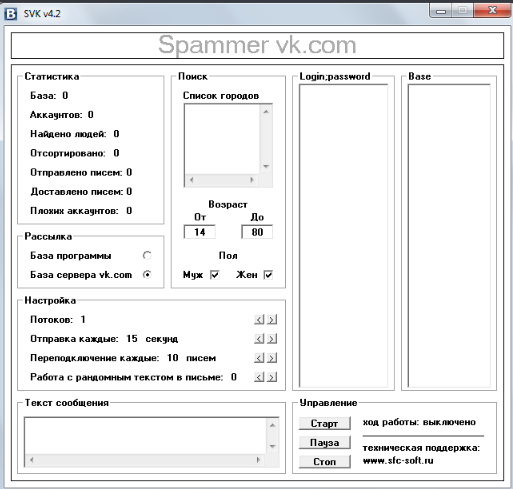Click the up arrow of Список городов scrollbar
The width and height of the screenshot is (513, 489).
[x=266, y=112]
